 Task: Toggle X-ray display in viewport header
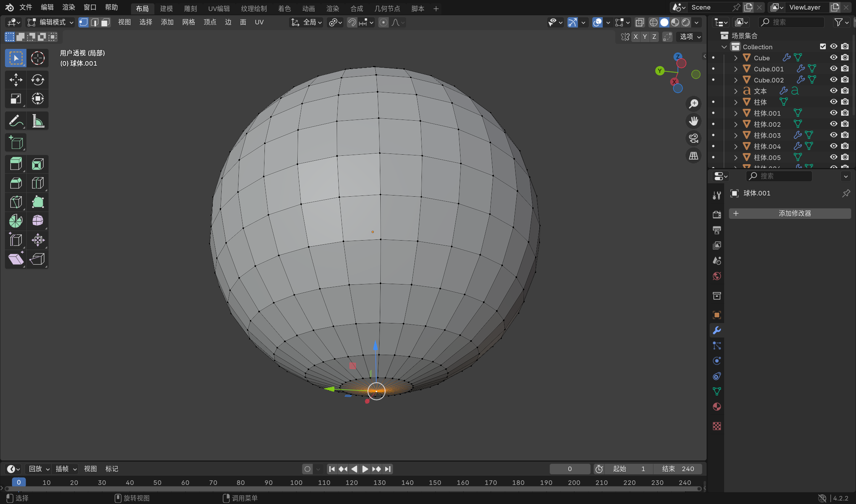(640, 23)
